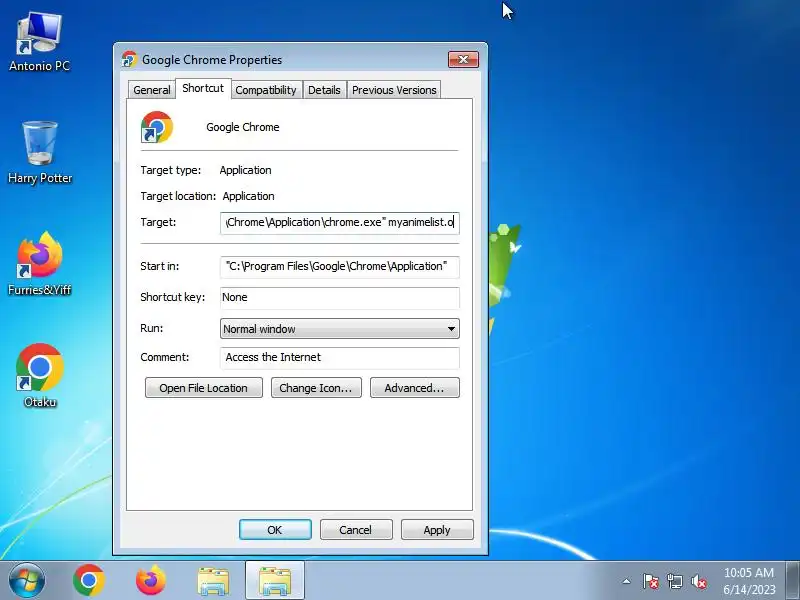Click the Comment text field
The height and width of the screenshot is (600, 800).
pos(340,358)
